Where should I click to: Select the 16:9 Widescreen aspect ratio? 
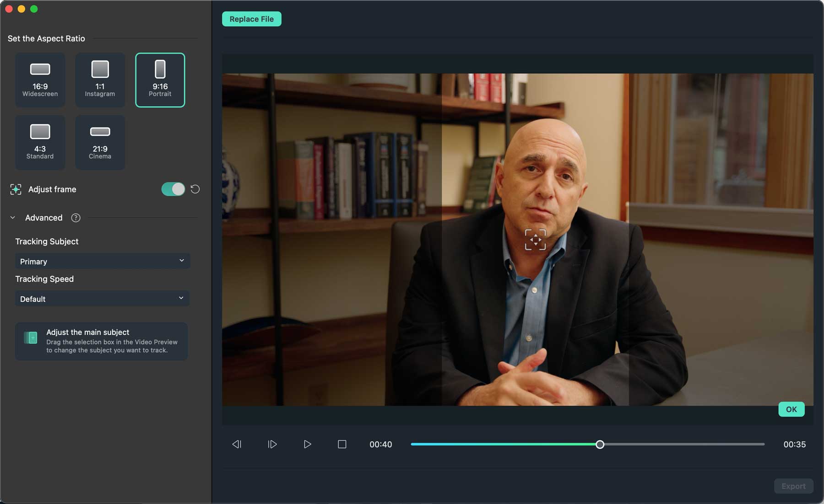click(x=40, y=80)
